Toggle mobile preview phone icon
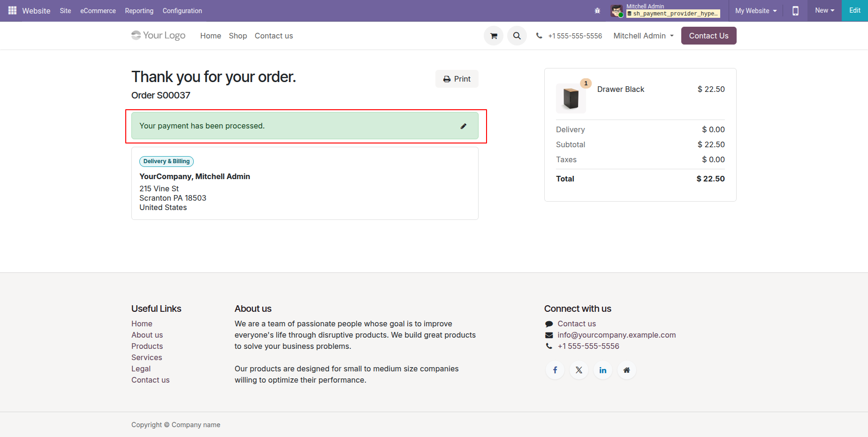Image resolution: width=868 pixels, height=437 pixels. coord(795,11)
